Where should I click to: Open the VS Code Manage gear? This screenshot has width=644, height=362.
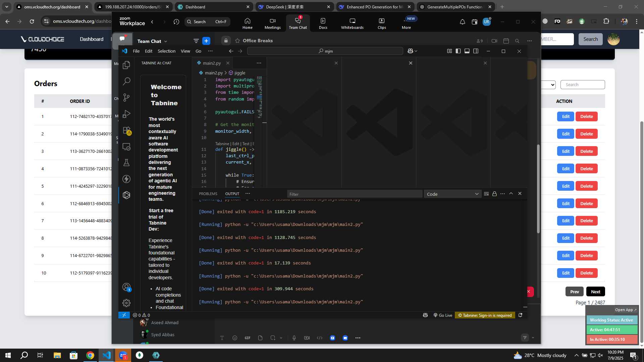pos(126,303)
